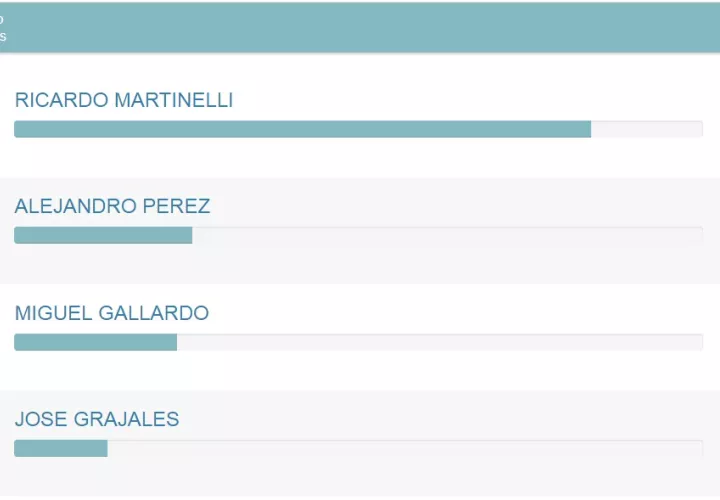This screenshot has height=500, width=720.
Task: Click the cut-off white text in header
Action: click(x=3, y=28)
